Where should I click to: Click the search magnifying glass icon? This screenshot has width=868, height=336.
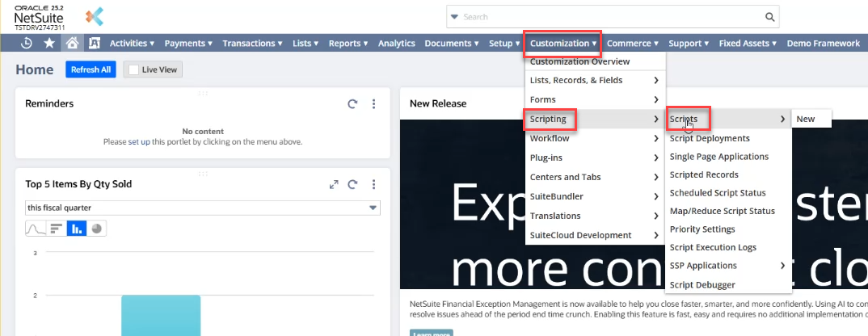coord(771,17)
